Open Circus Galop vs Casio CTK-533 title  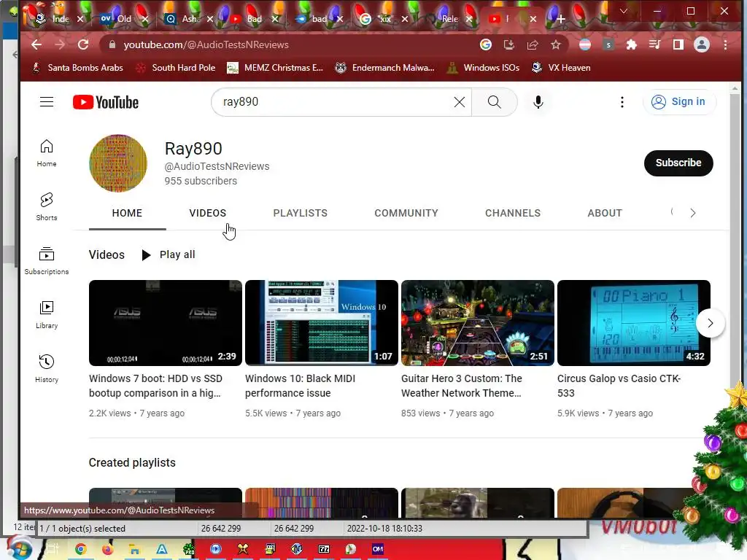pyautogui.click(x=619, y=386)
